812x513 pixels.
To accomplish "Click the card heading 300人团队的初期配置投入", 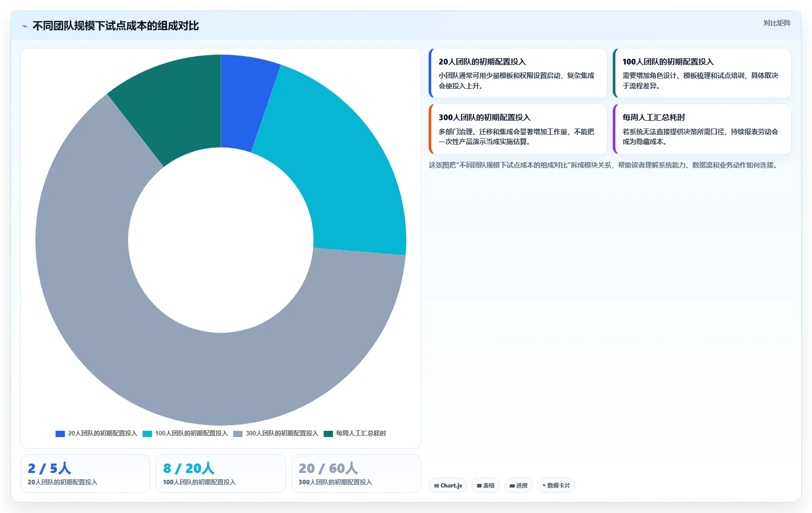I will [484, 117].
